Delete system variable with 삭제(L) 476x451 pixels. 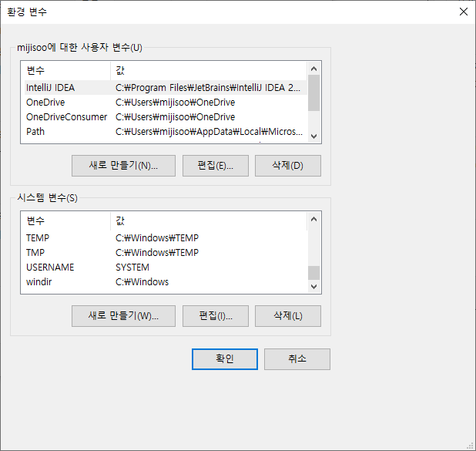[x=288, y=316]
